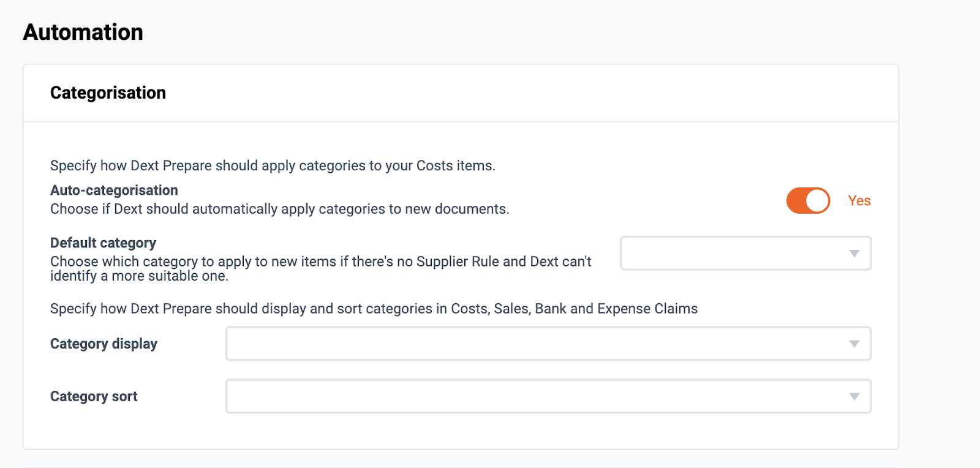Screen dimensions: 980x468
Task: Click the 'Default category' label
Action: tap(103, 243)
